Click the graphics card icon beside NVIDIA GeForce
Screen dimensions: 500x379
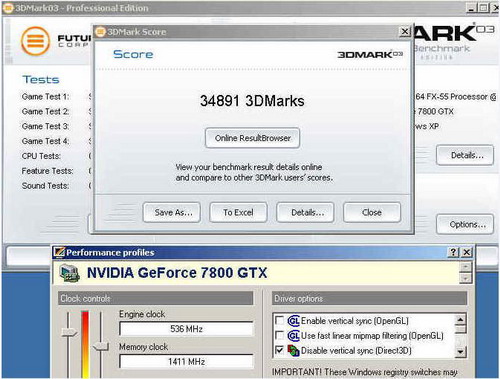(70, 273)
